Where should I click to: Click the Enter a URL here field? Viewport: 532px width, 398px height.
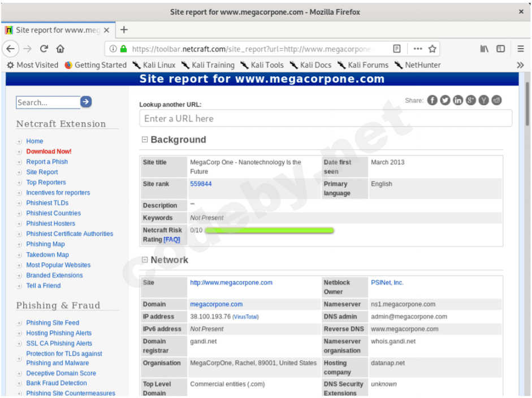point(326,118)
